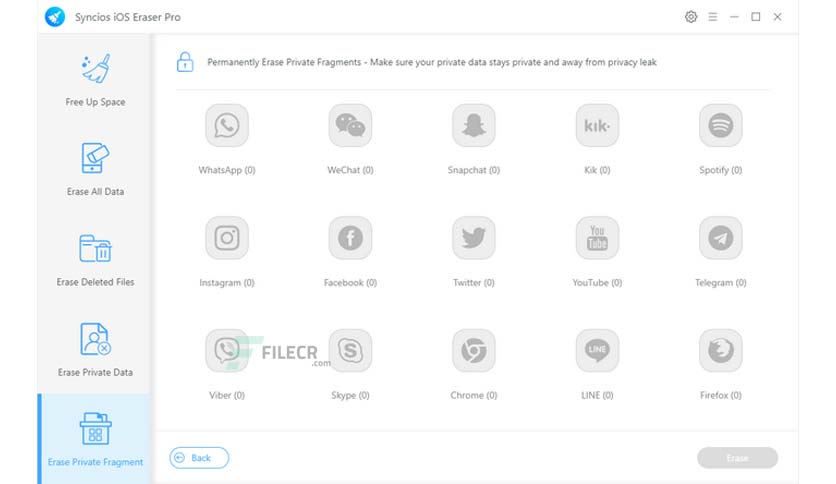Click the Syncios logo in title bar
Screen dimensions: 836x484
click(55, 17)
